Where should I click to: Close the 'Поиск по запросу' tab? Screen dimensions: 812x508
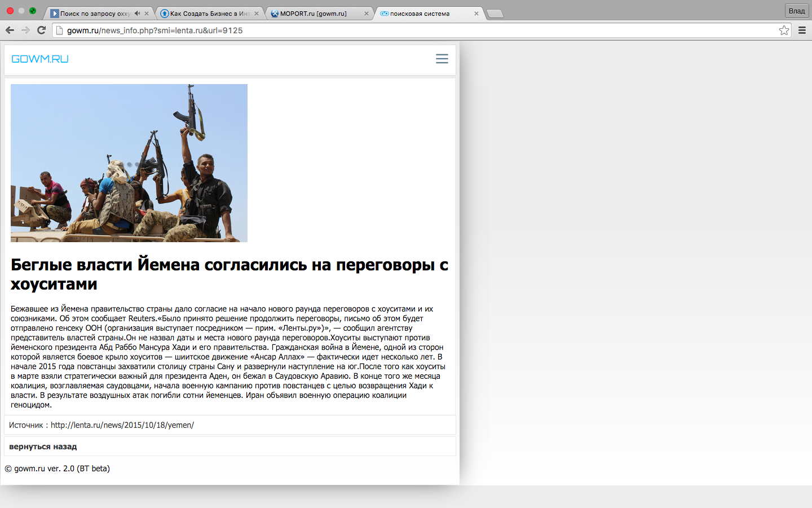(x=147, y=14)
